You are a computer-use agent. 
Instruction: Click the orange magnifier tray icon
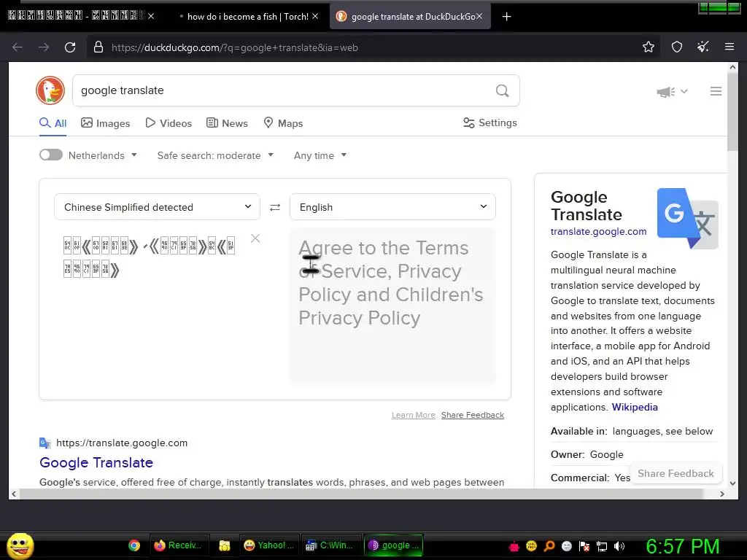pyautogui.click(x=549, y=546)
